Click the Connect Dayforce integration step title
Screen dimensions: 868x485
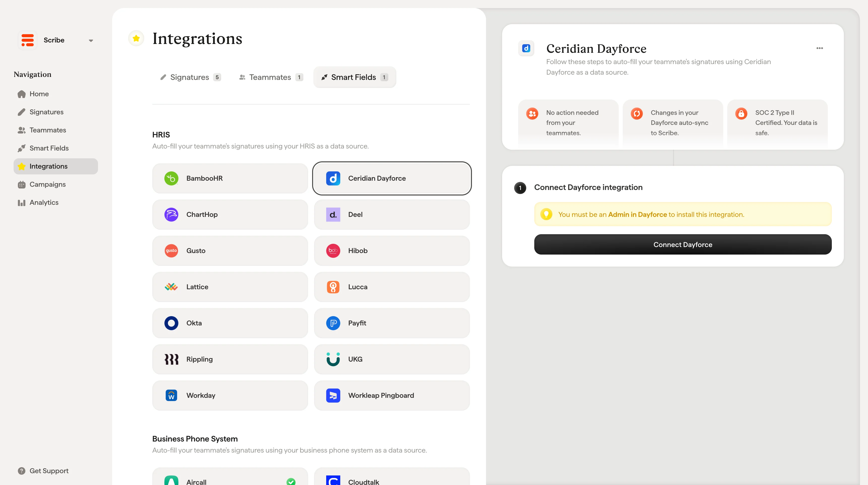[588, 187]
